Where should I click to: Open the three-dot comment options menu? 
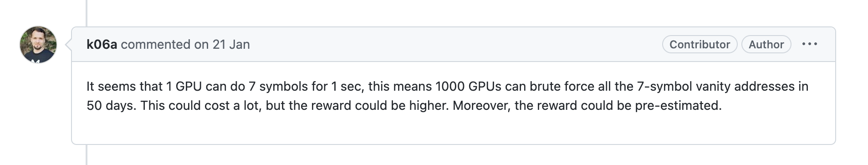(809, 44)
